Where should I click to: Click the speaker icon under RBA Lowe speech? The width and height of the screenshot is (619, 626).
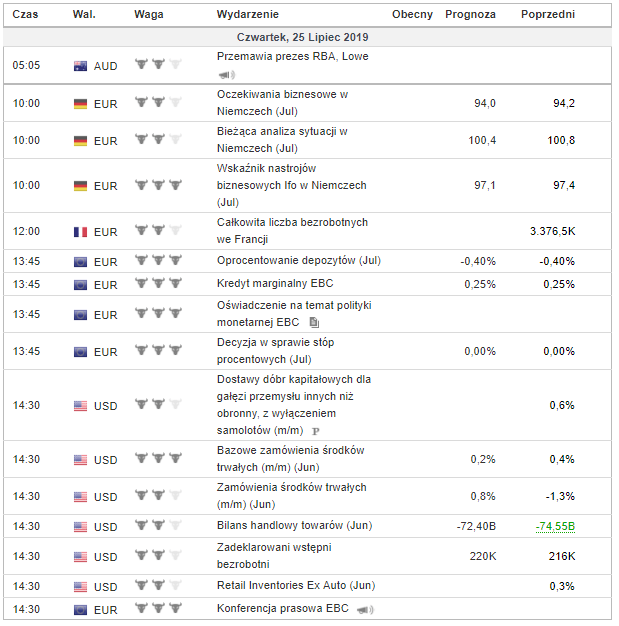(226, 75)
